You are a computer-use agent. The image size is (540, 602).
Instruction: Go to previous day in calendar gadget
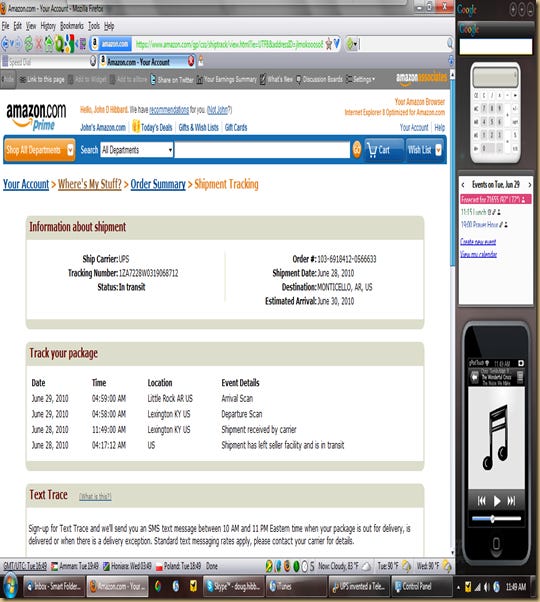tap(463, 185)
